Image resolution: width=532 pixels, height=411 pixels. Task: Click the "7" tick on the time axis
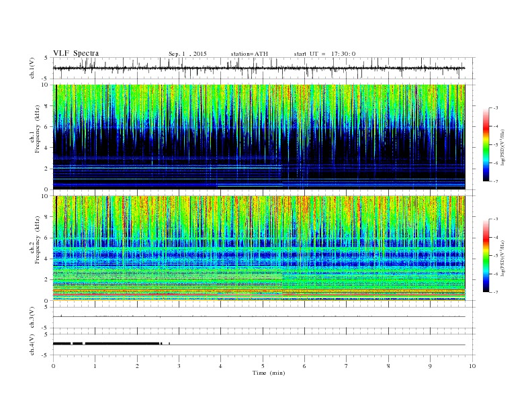(x=347, y=366)
